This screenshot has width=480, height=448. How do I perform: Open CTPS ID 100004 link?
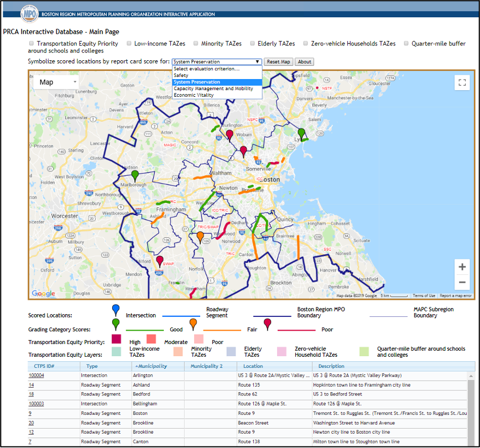36,376
